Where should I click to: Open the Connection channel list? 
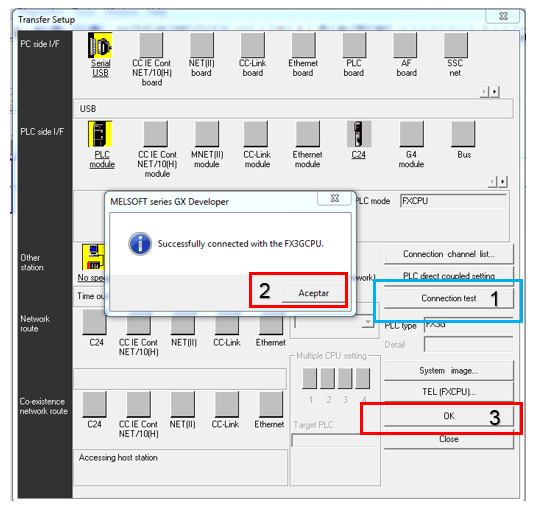click(x=449, y=254)
